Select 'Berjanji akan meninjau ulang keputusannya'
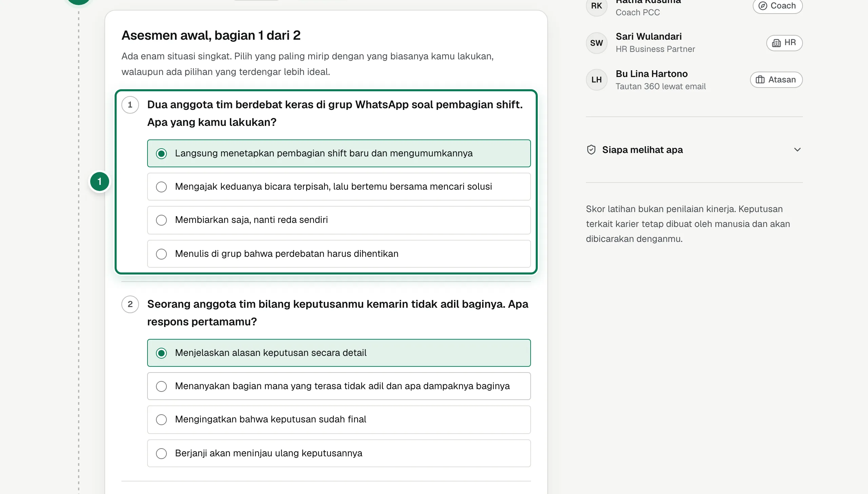The height and width of the screenshot is (494, 868). (x=339, y=453)
